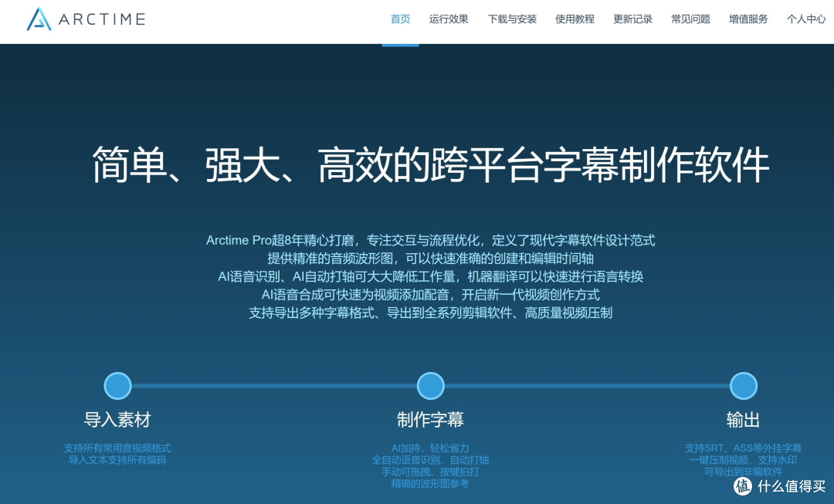Viewport: 834px width, 504px height.
Task: Click the line AI语音合成可快速为视频添加配音
Action: 430,295
